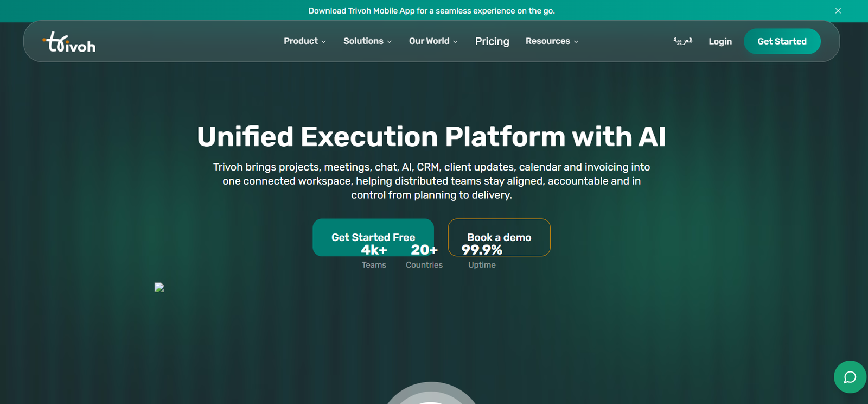Click the 'Uptime' label
The image size is (868, 404).
tap(482, 265)
